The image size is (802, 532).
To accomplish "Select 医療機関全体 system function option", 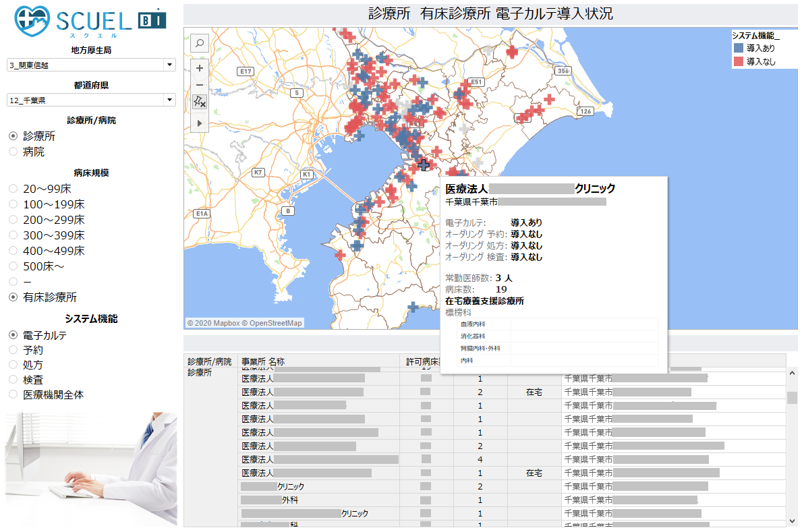I will pos(13,394).
